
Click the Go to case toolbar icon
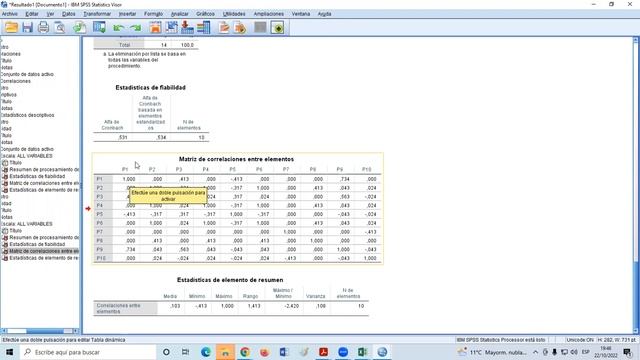[x=171, y=27]
